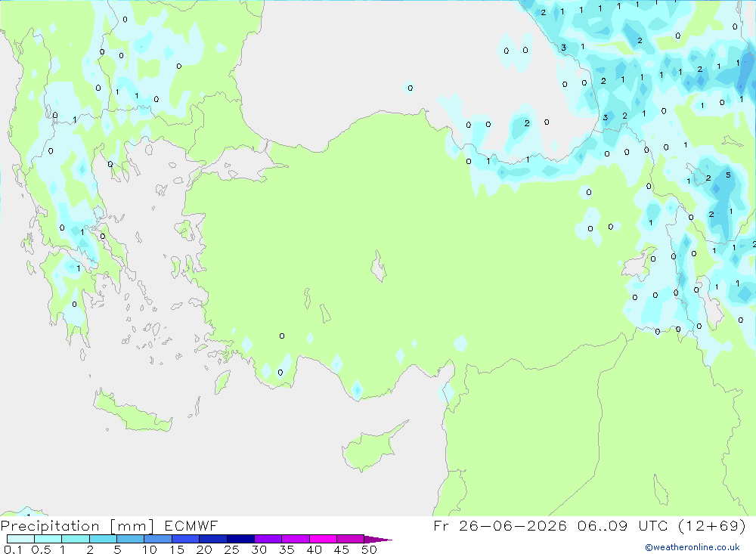Click the '35' legend scale label
Image resolution: width=756 pixels, height=554 pixels.
287,549
